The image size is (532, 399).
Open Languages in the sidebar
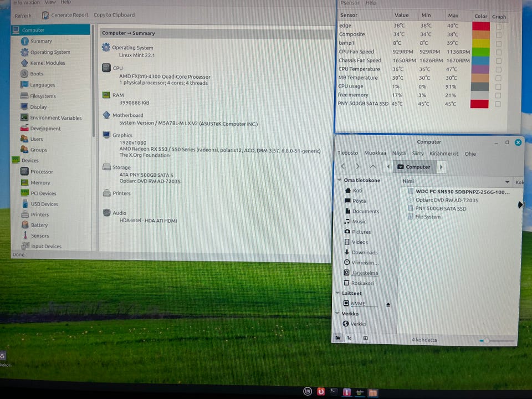(43, 85)
